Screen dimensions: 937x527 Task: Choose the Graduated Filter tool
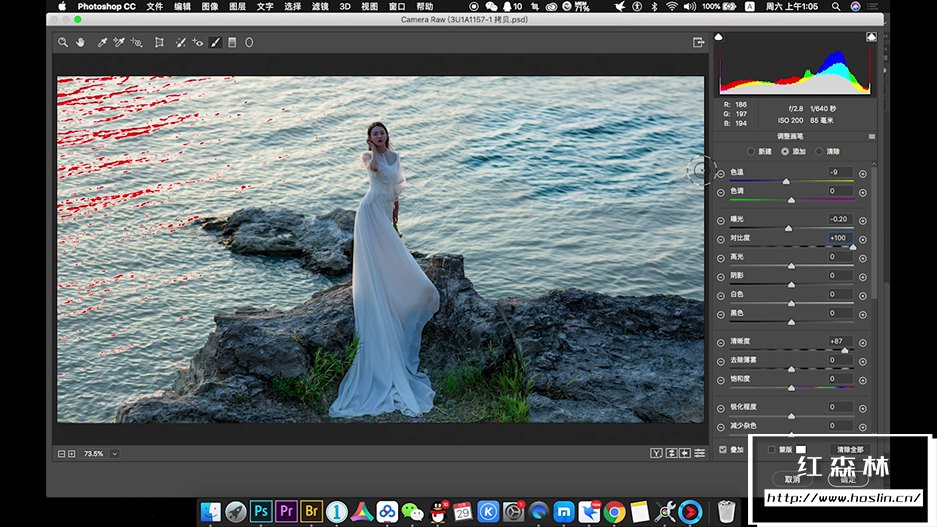232,43
